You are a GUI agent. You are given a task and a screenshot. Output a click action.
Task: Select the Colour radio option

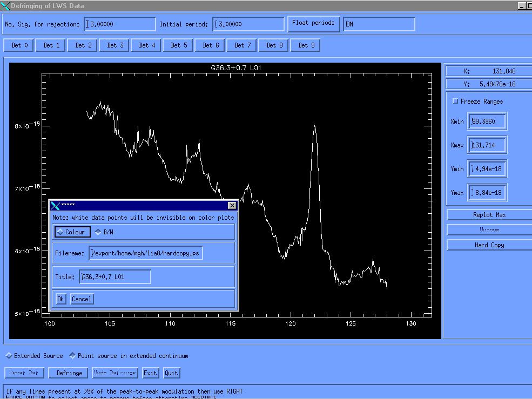pos(71,232)
